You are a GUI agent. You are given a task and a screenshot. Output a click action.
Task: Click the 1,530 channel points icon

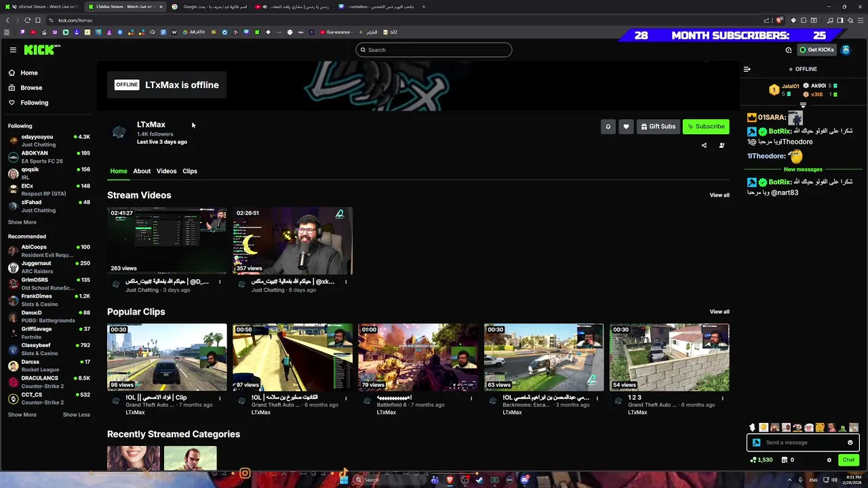coord(762,460)
